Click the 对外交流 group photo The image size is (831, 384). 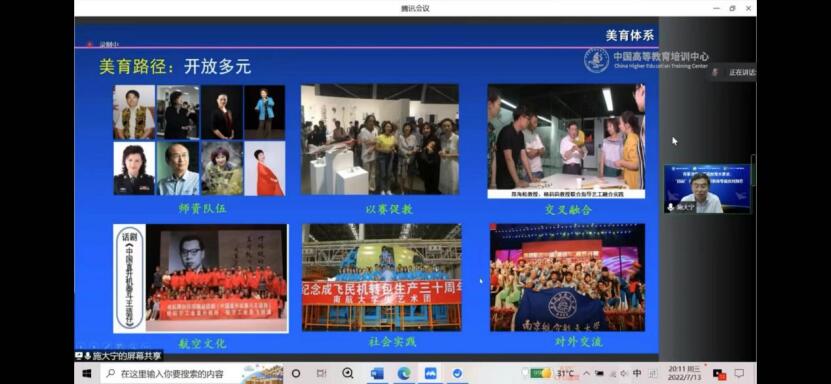click(568, 278)
